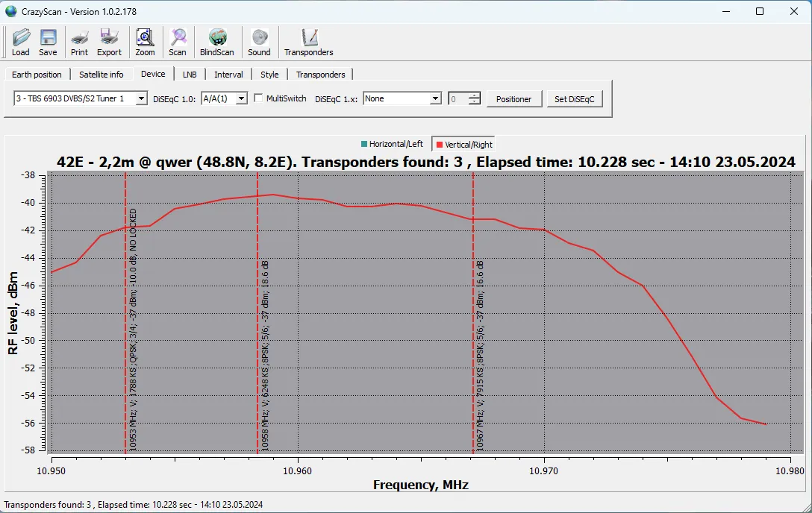Toggle Sound toolbar icon

(x=259, y=42)
